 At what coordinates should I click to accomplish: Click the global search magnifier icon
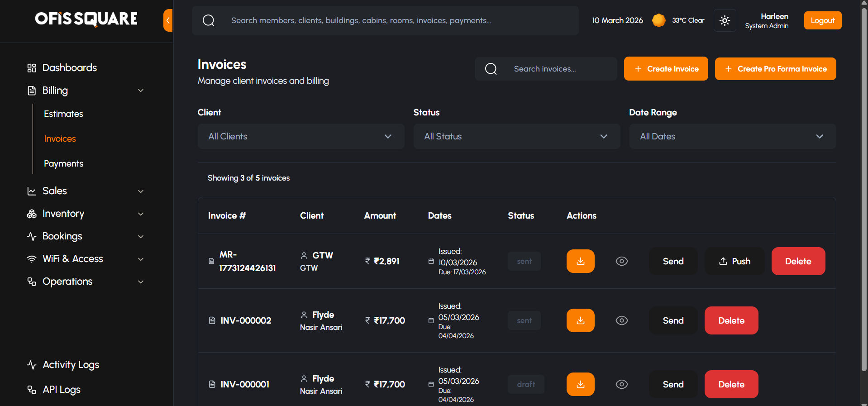click(209, 20)
